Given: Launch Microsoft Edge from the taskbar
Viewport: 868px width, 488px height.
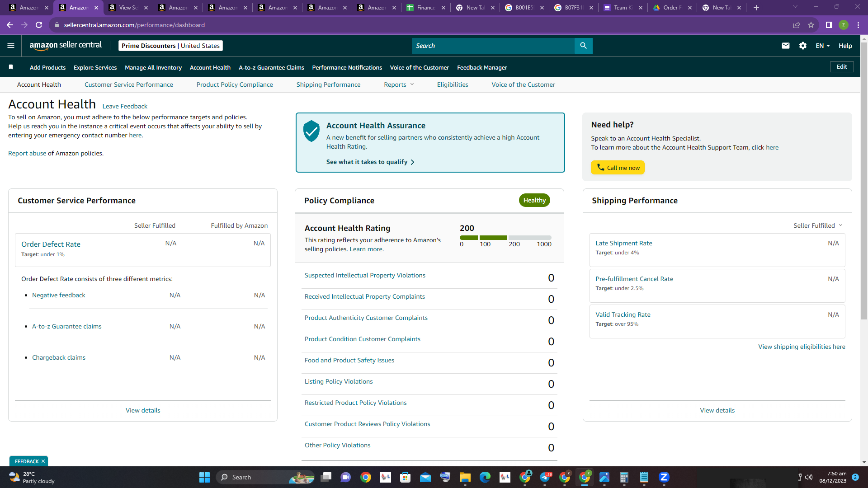Looking at the screenshot, I should (x=485, y=477).
